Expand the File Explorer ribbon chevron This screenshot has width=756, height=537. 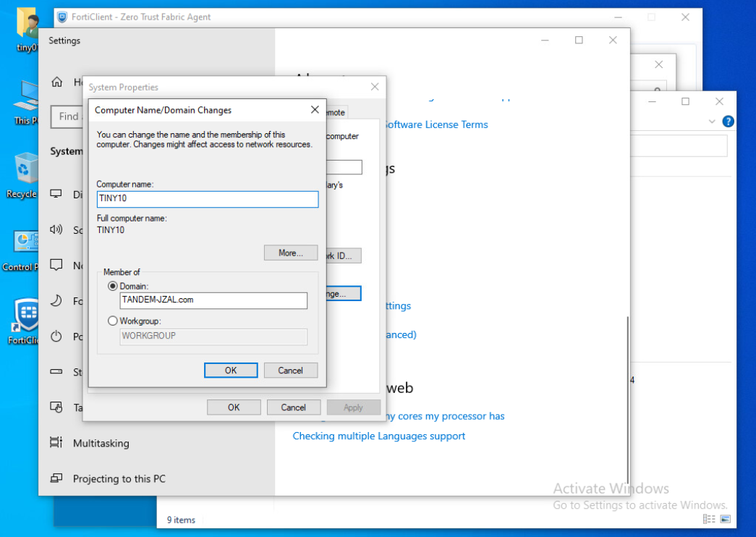point(712,122)
